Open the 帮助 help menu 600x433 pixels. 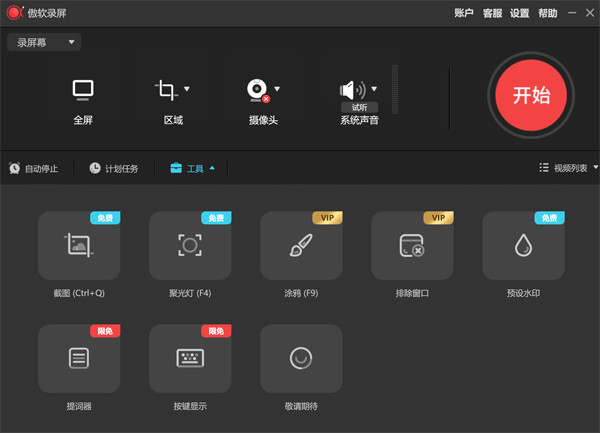click(548, 13)
